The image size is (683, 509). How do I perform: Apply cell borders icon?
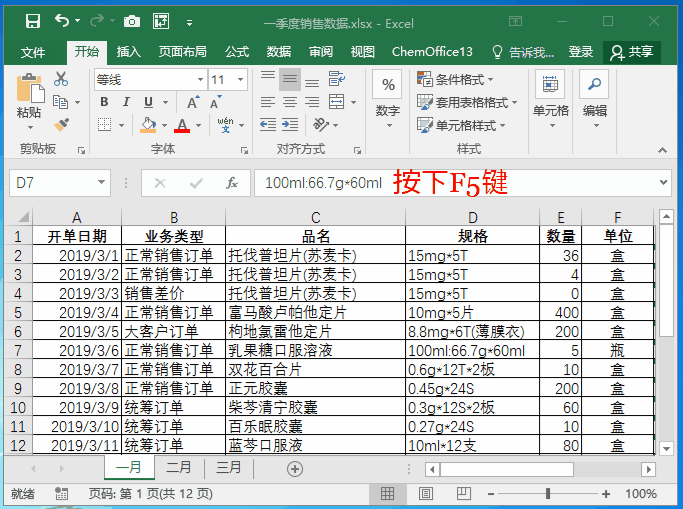pyautogui.click(x=105, y=125)
